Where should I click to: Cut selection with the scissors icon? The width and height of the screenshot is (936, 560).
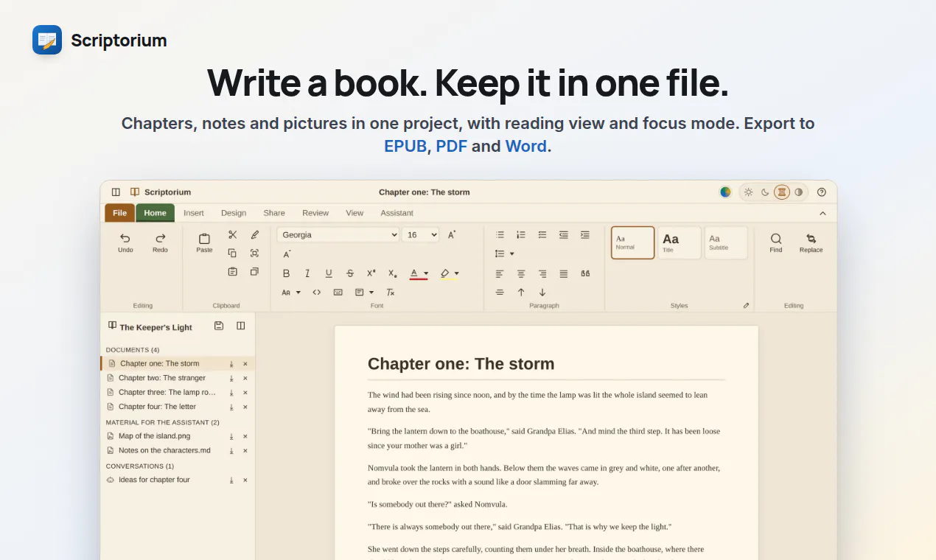(233, 235)
